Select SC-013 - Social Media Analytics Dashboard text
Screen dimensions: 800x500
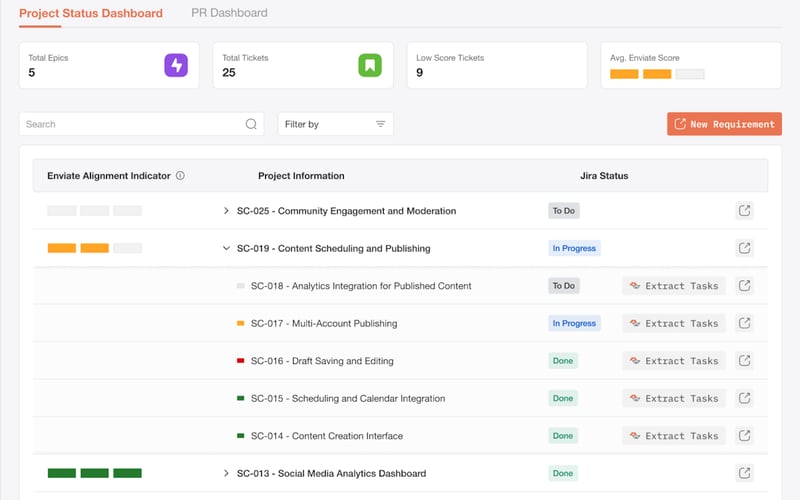332,473
